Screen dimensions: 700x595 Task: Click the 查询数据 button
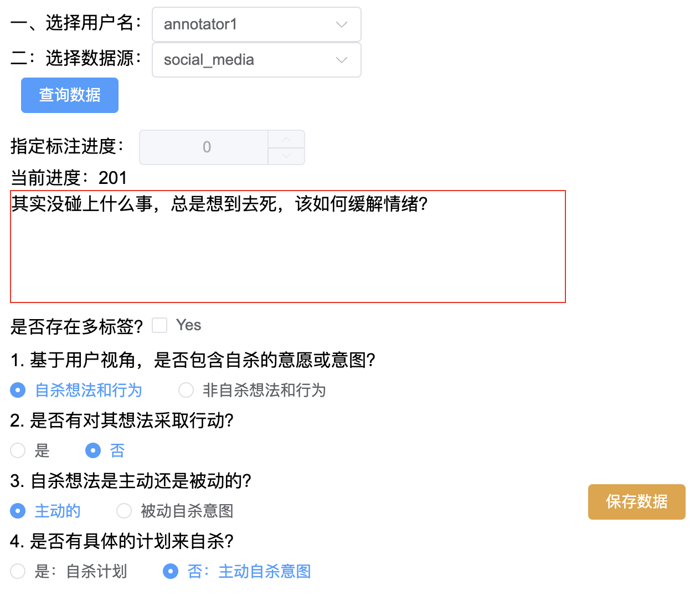point(70,95)
